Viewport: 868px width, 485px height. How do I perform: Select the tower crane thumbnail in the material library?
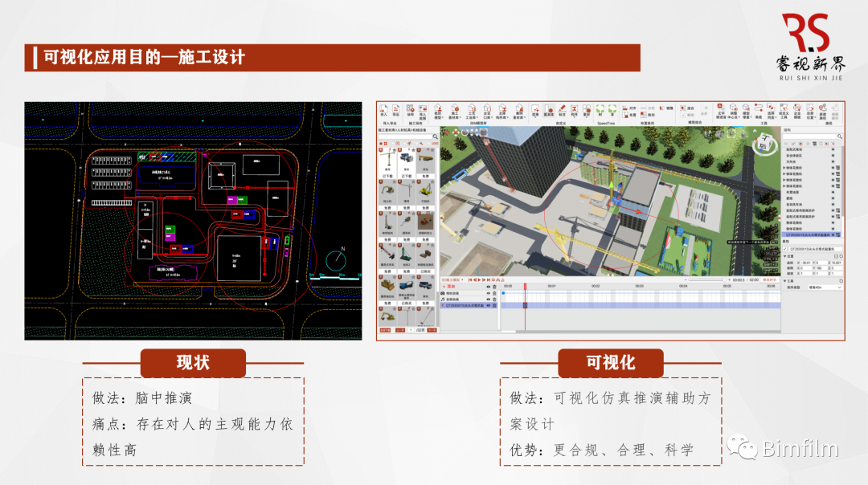point(387,161)
